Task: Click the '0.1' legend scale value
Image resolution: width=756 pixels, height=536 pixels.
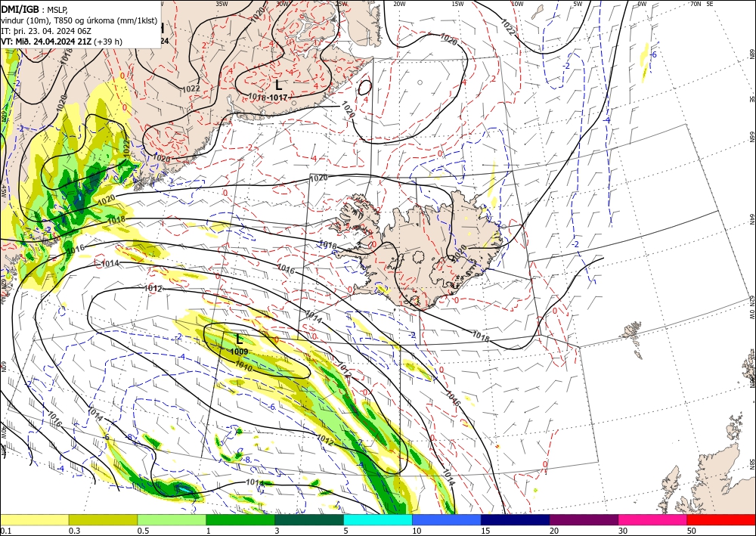Action: pyautogui.click(x=5, y=531)
